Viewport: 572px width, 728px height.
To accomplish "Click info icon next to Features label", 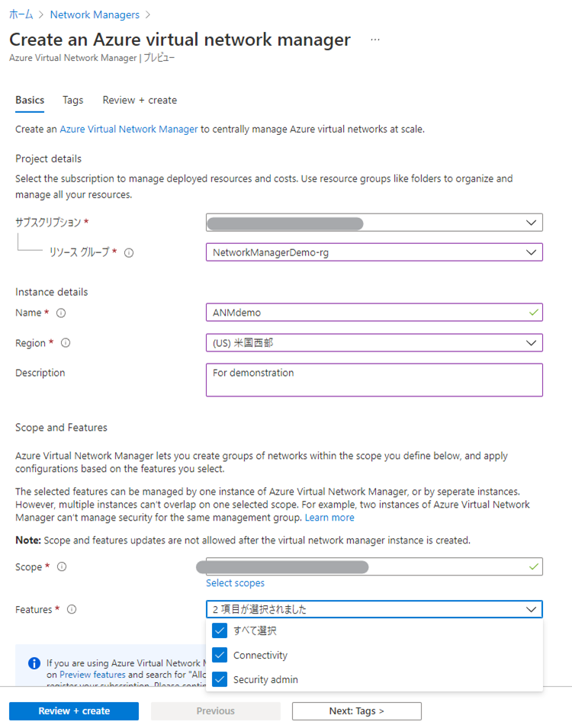I will coord(72,609).
